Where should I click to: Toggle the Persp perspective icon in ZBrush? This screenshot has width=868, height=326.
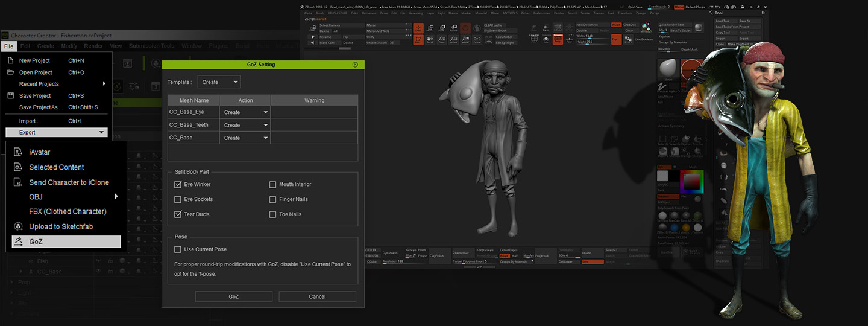tap(558, 39)
